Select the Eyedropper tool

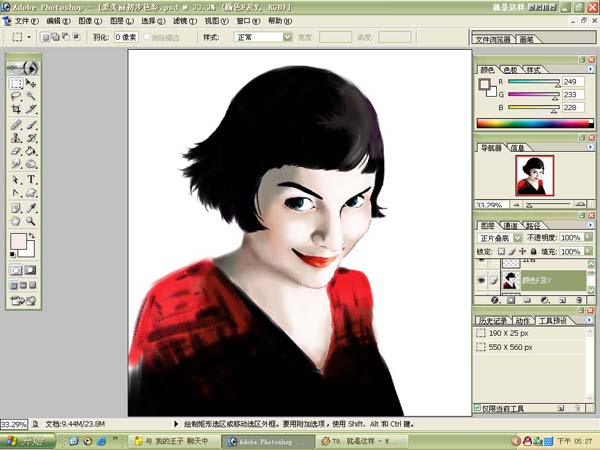[31, 208]
